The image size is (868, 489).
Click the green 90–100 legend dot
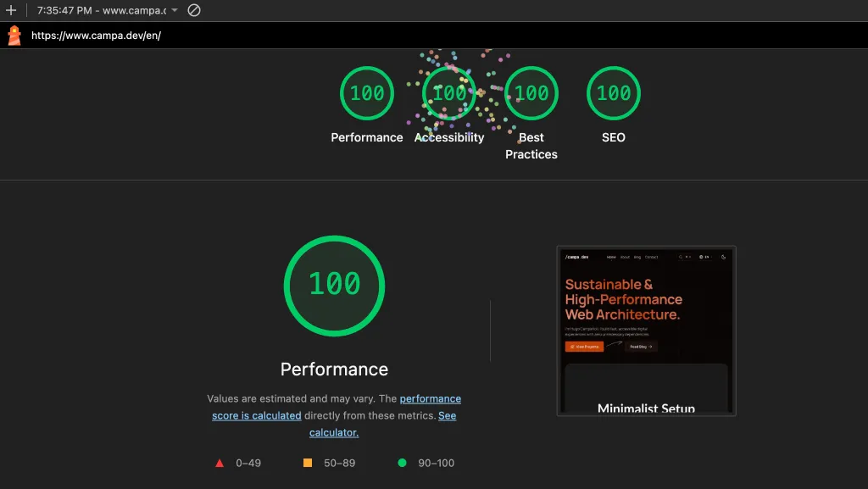(403, 463)
